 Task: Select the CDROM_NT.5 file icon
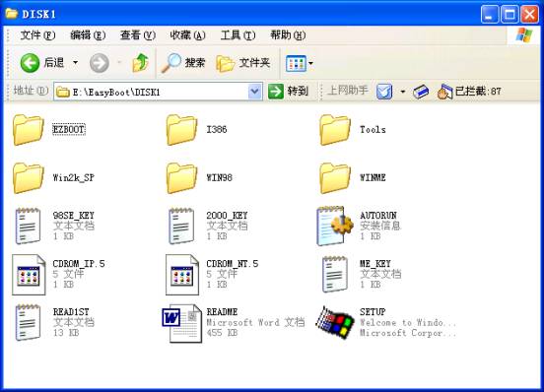tap(182, 275)
